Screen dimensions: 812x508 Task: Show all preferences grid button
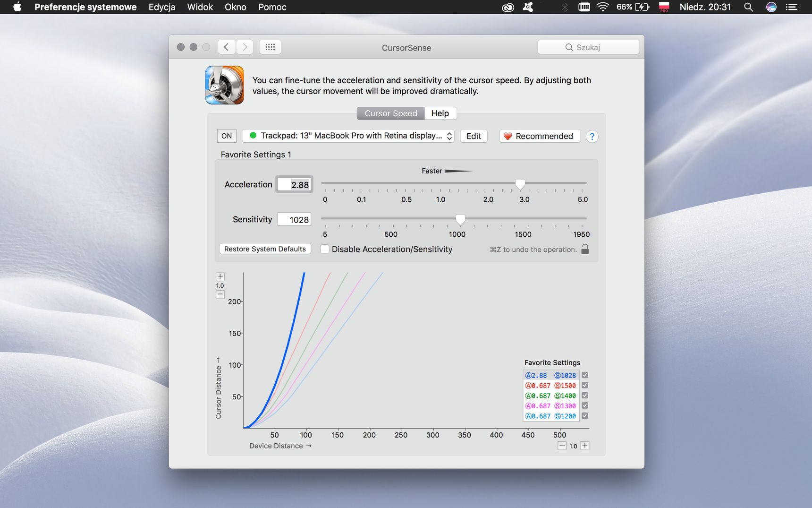270,47
